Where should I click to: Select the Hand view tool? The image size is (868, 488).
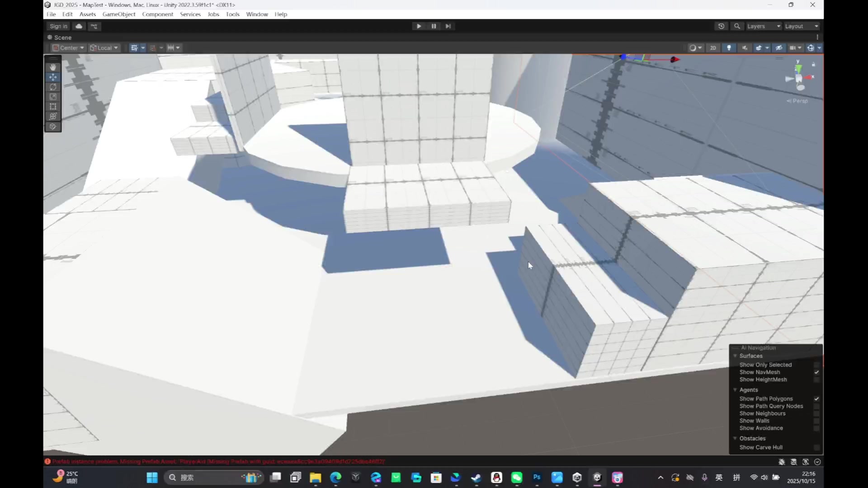tap(53, 67)
